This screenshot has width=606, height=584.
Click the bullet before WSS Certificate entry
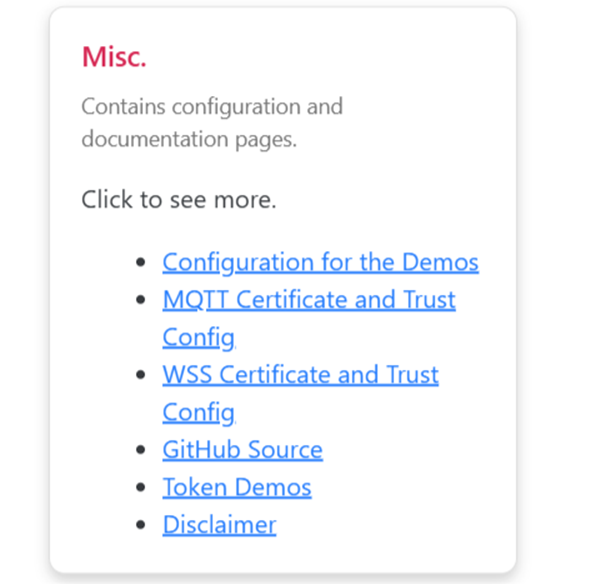(x=141, y=375)
